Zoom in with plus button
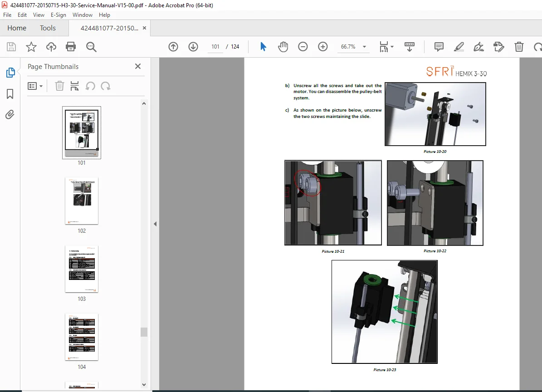542x392 pixels. pos(323,47)
